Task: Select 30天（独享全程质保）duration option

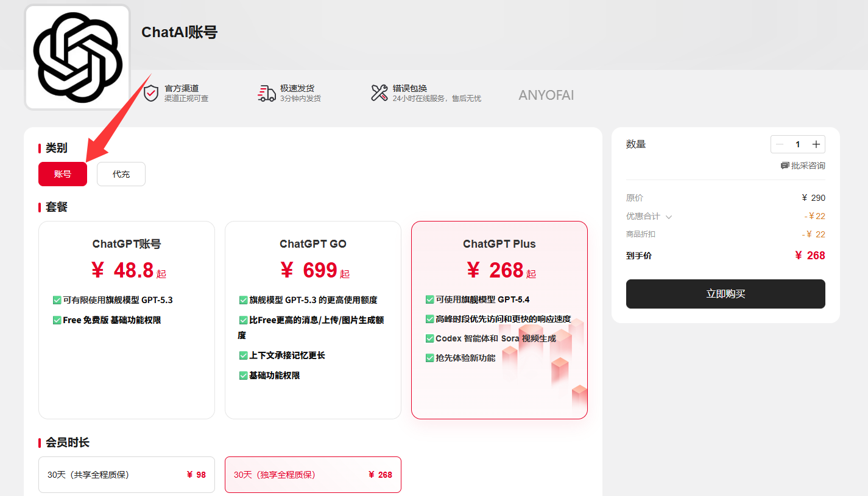Action: click(x=313, y=475)
